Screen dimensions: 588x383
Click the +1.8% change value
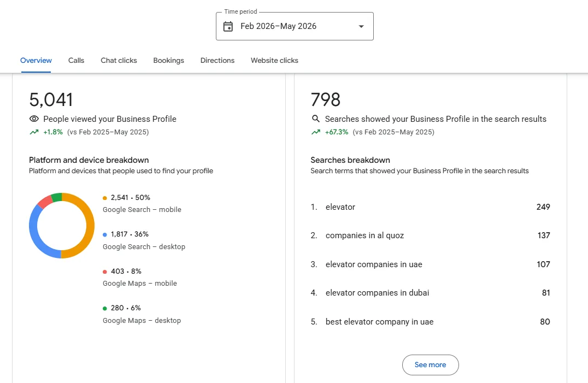(x=53, y=132)
